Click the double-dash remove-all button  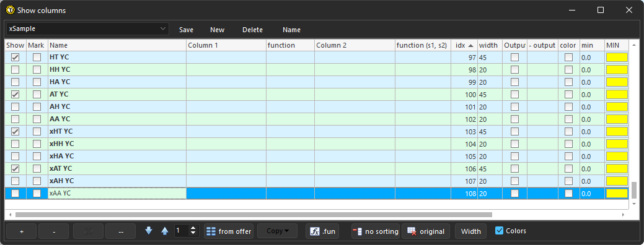[120, 231]
